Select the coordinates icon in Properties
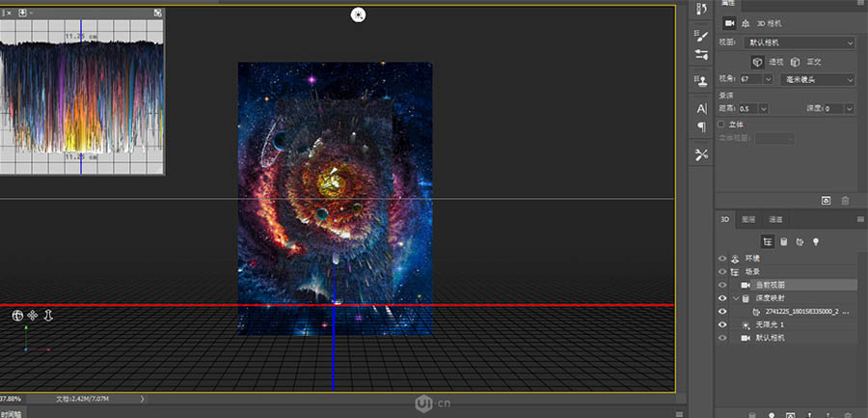868x418 pixels. pos(746,23)
